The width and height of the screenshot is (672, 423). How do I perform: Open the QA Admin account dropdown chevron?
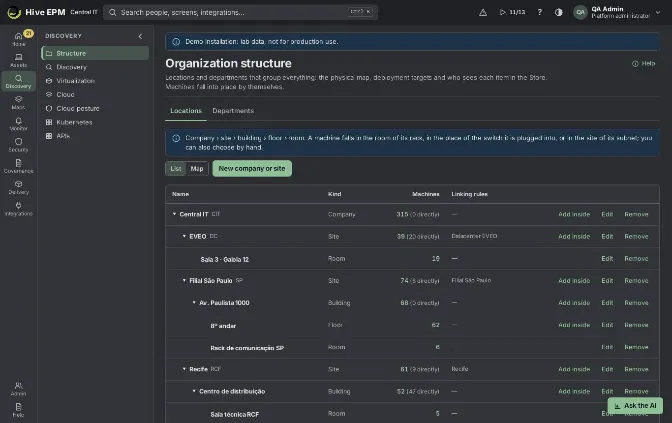pos(658,12)
